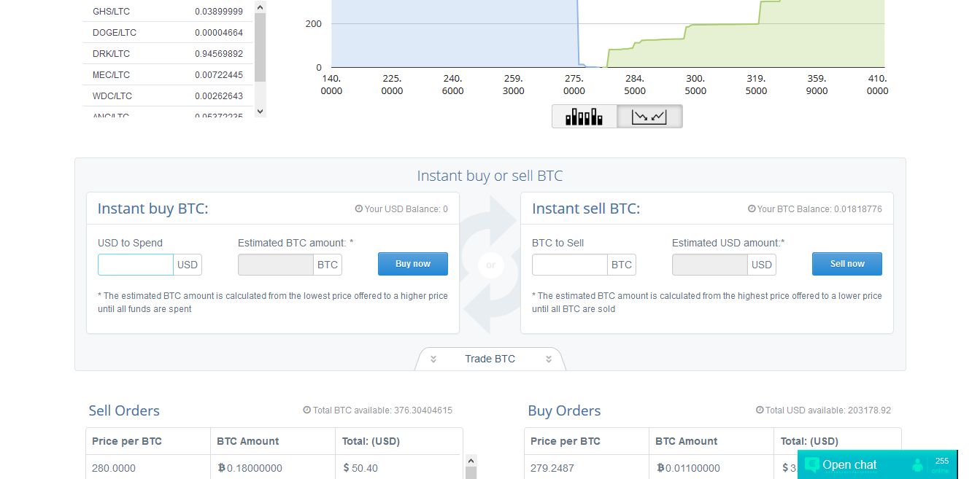Select the GHS/LTC pair row
980x479 pixels.
tap(167, 12)
